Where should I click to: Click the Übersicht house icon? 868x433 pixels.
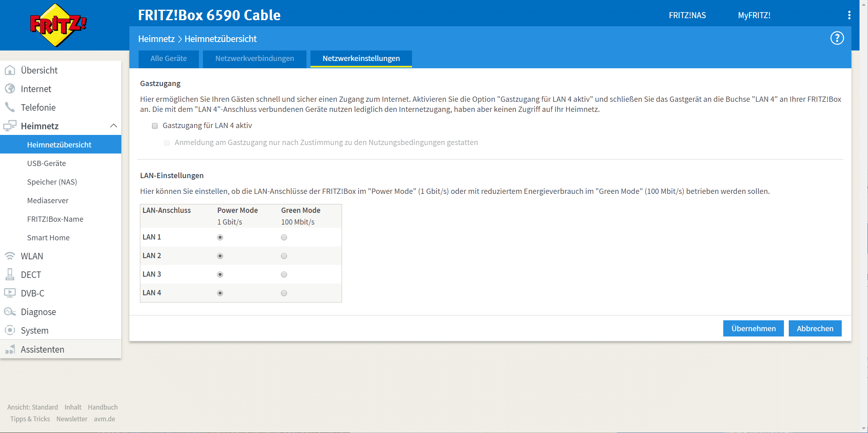[10, 70]
